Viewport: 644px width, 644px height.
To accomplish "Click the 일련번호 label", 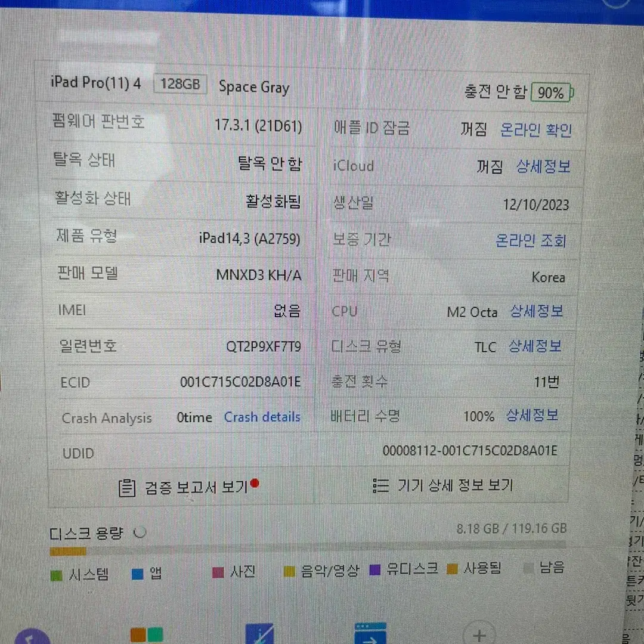I will [88, 346].
